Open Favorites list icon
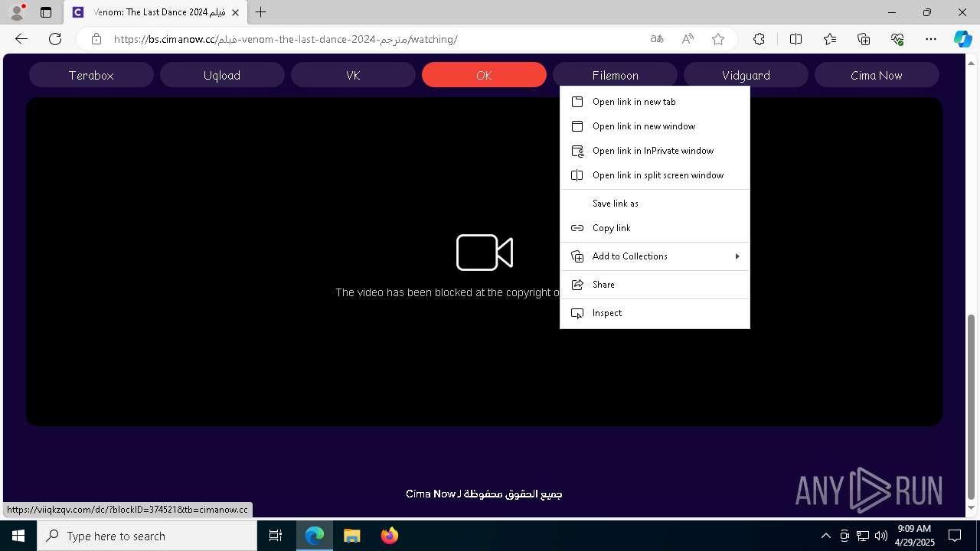 [x=830, y=39]
